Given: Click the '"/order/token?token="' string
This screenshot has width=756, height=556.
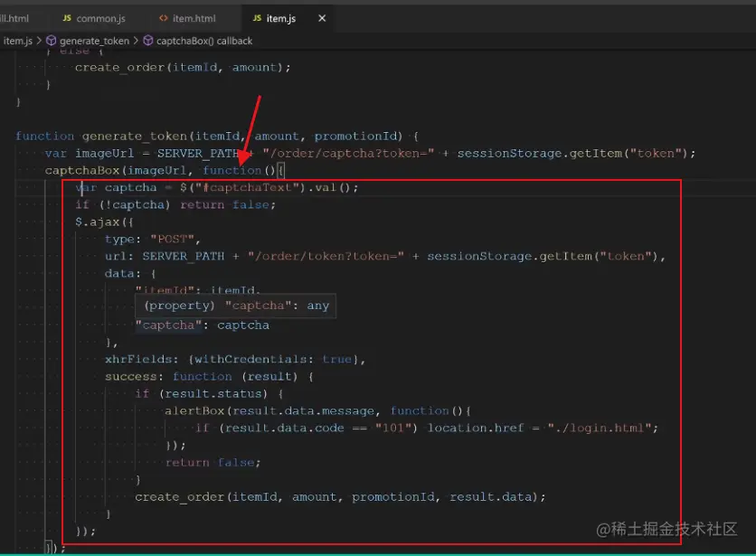Looking at the screenshot, I should [326, 256].
